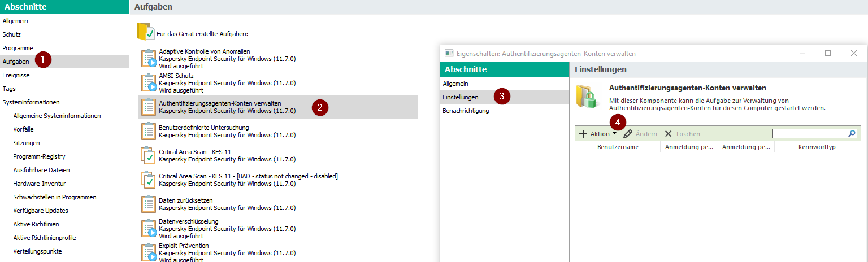Viewport: 868px width, 262px height.
Task: Open the Aktion dropdown arrow
Action: coord(614,134)
